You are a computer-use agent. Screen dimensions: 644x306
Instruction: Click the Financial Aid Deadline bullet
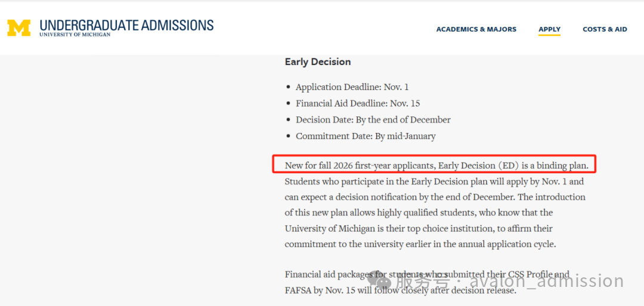click(358, 103)
